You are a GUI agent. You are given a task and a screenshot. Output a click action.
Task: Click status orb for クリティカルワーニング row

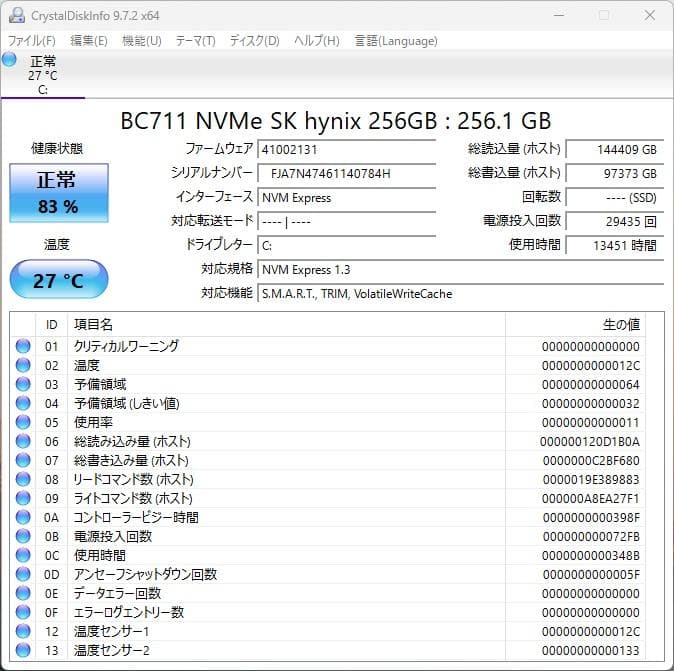click(x=23, y=346)
